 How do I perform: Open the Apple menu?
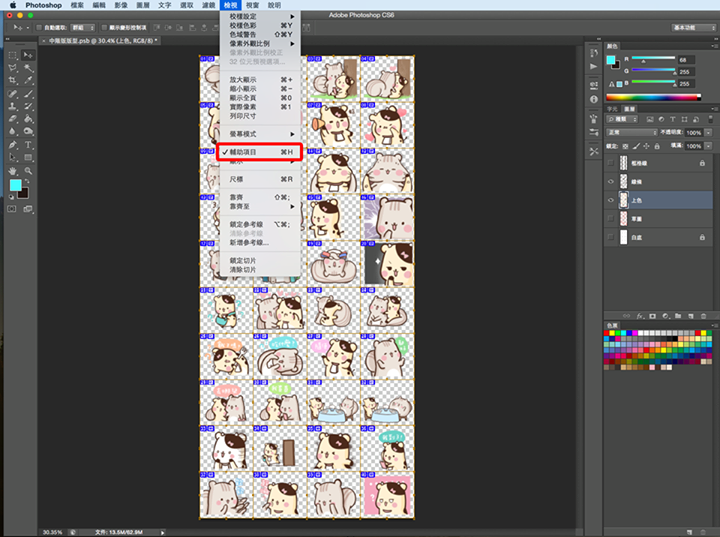(13, 5)
